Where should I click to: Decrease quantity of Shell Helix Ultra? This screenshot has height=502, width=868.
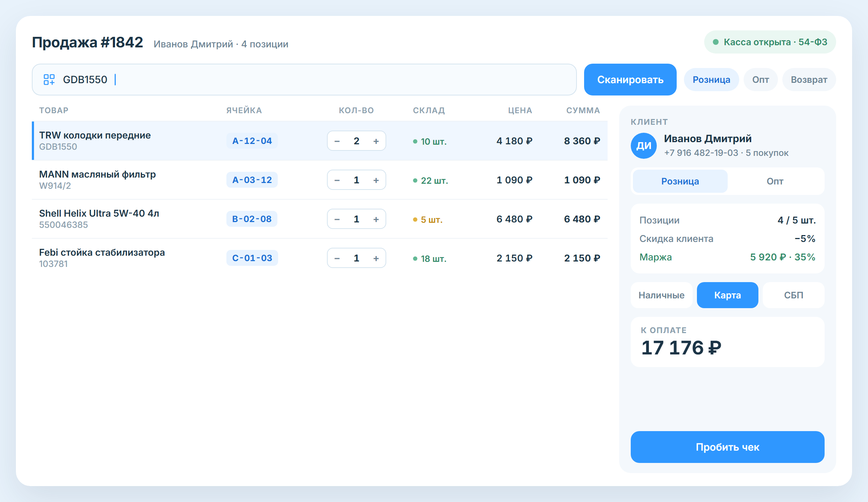click(337, 219)
